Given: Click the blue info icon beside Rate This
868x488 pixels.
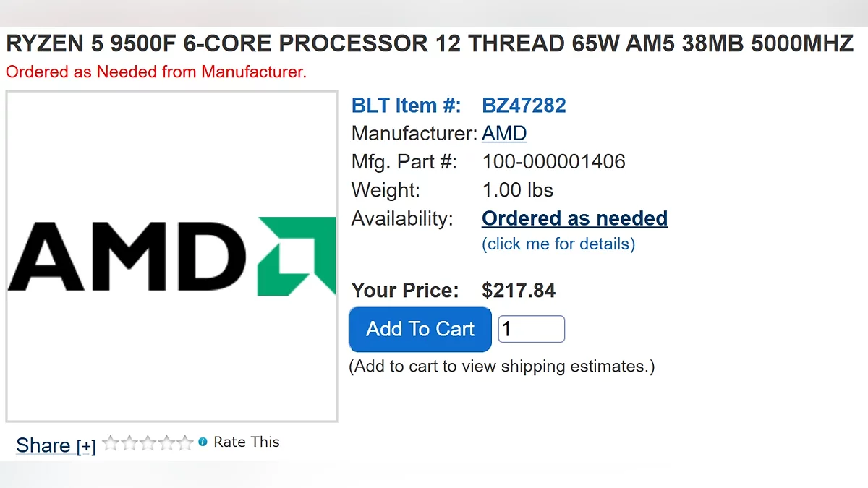Looking at the screenshot, I should point(203,442).
